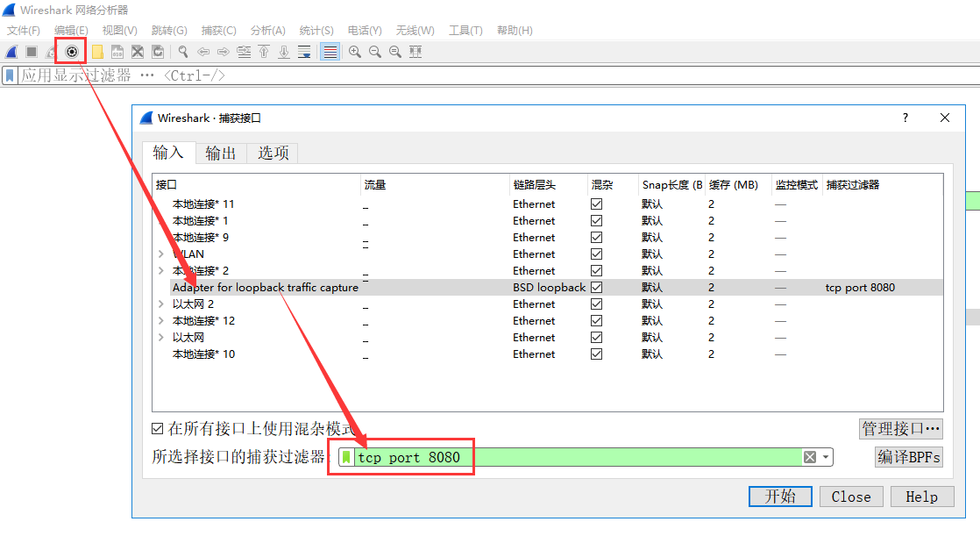The height and width of the screenshot is (536, 980).
Task: Click the green capture filter bookmark icon
Action: (x=346, y=457)
